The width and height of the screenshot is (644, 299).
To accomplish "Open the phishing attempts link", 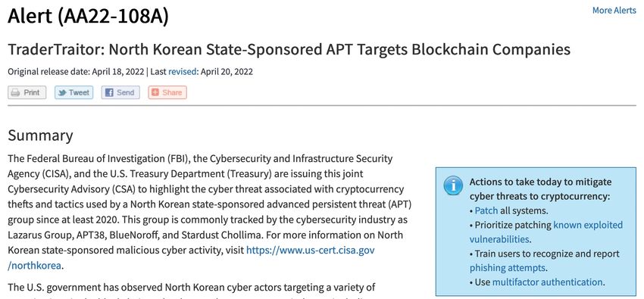I will pyautogui.click(x=508, y=268).
